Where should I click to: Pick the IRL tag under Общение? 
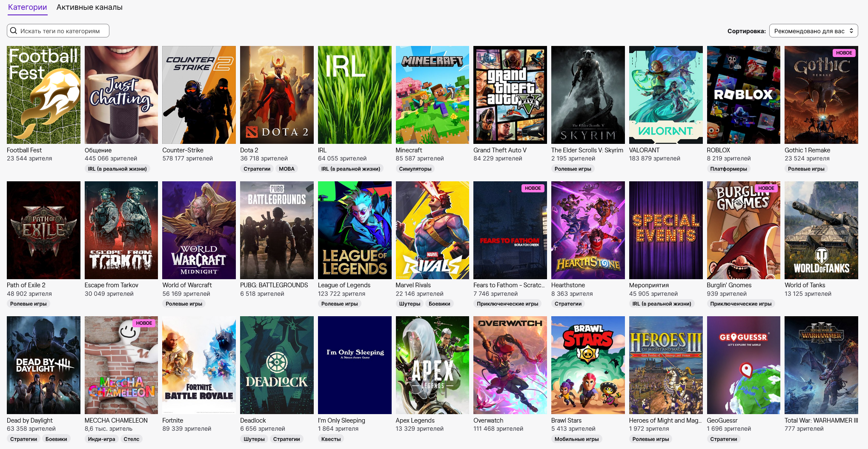tap(117, 169)
